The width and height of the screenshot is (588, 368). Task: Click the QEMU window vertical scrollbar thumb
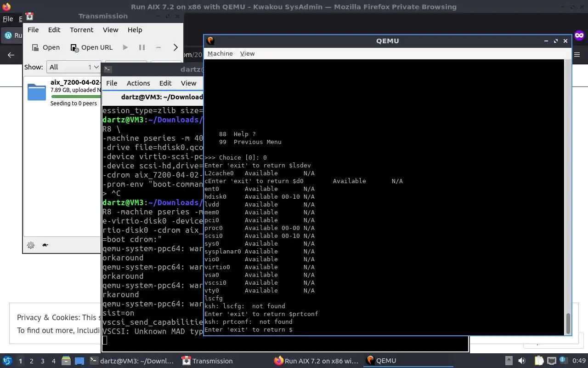pos(568,323)
